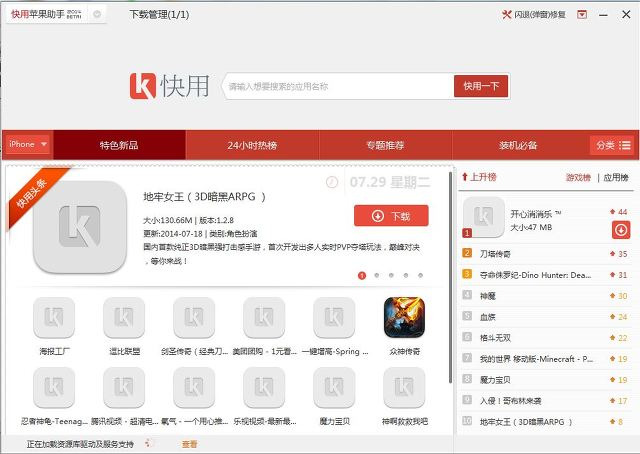Select fourth carousel page dot
Screen dimensions: 640x454
click(406, 275)
